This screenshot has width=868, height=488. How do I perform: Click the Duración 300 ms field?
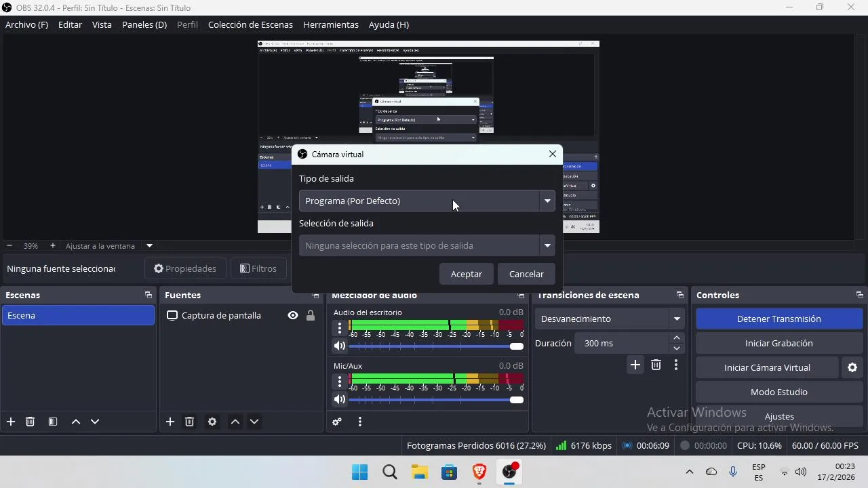pos(622,343)
